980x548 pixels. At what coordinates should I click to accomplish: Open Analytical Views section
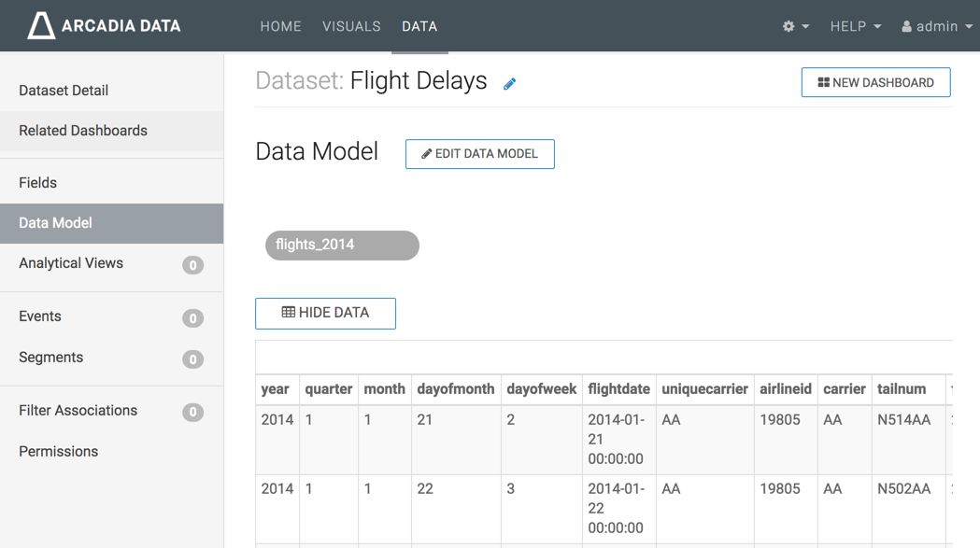click(71, 263)
